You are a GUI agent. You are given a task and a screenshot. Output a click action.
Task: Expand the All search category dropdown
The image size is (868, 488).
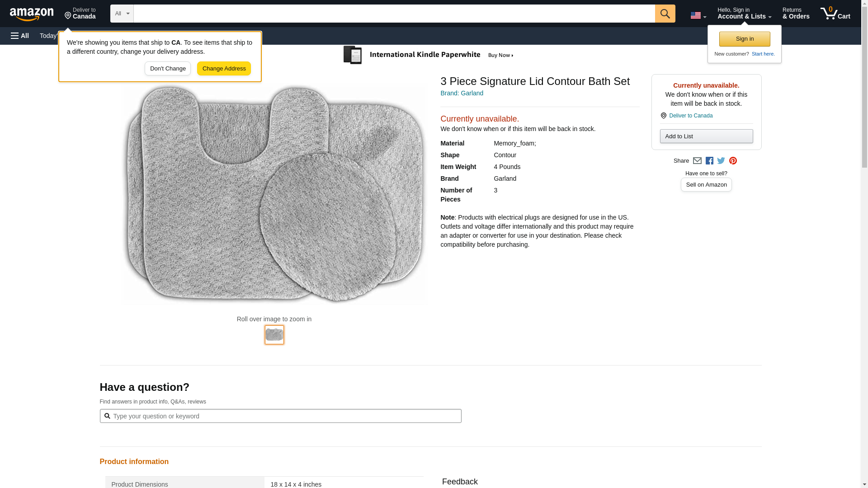coord(122,14)
